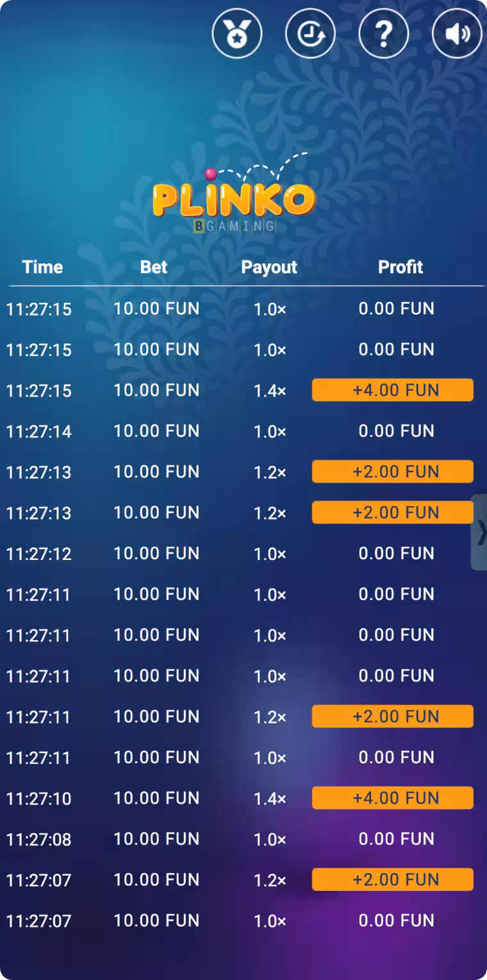Viewport: 487px width, 980px height.
Task: Click the highlighted +4.00 FUN profit badge
Action: tap(392, 390)
